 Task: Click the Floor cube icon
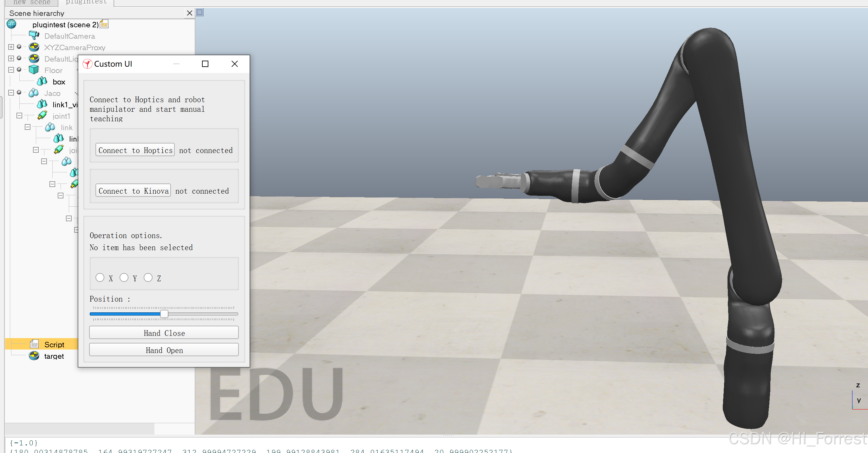tap(34, 70)
